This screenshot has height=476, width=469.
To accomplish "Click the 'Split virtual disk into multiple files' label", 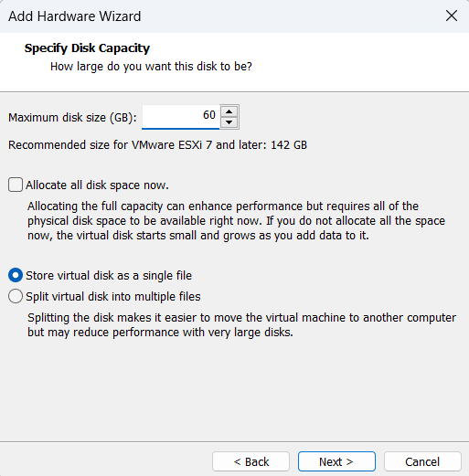I will pos(113,297).
